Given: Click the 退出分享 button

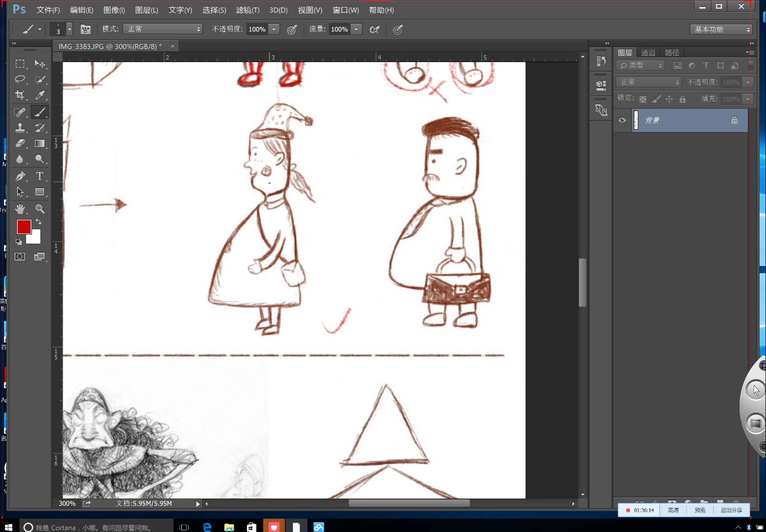Looking at the screenshot, I should pyautogui.click(x=731, y=510).
